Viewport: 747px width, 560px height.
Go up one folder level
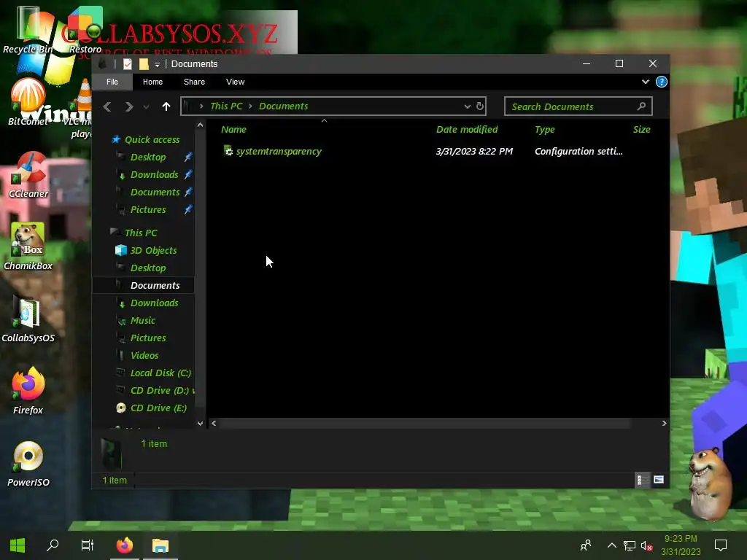coord(166,106)
